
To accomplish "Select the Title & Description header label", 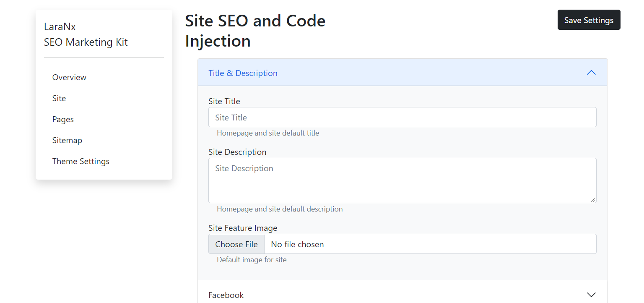I will pyautogui.click(x=243, y=73).
